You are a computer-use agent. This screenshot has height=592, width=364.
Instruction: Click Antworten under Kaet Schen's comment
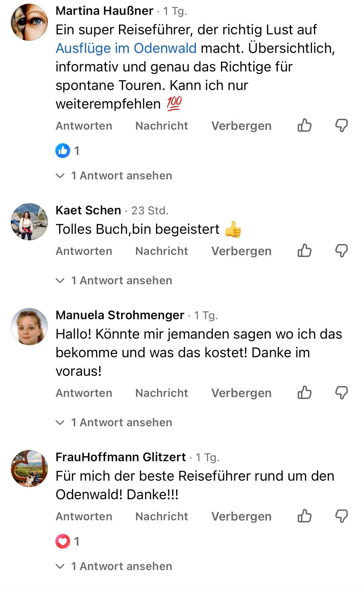click(84, 251)
